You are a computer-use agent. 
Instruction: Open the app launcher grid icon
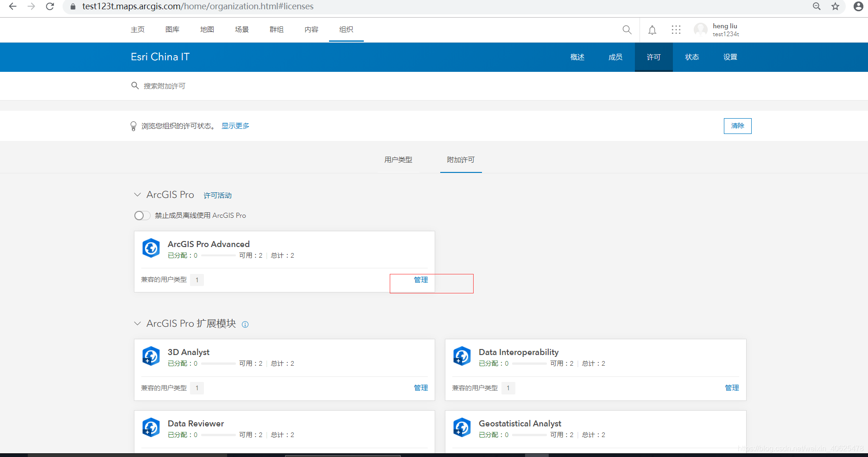(x=676, y=30)
